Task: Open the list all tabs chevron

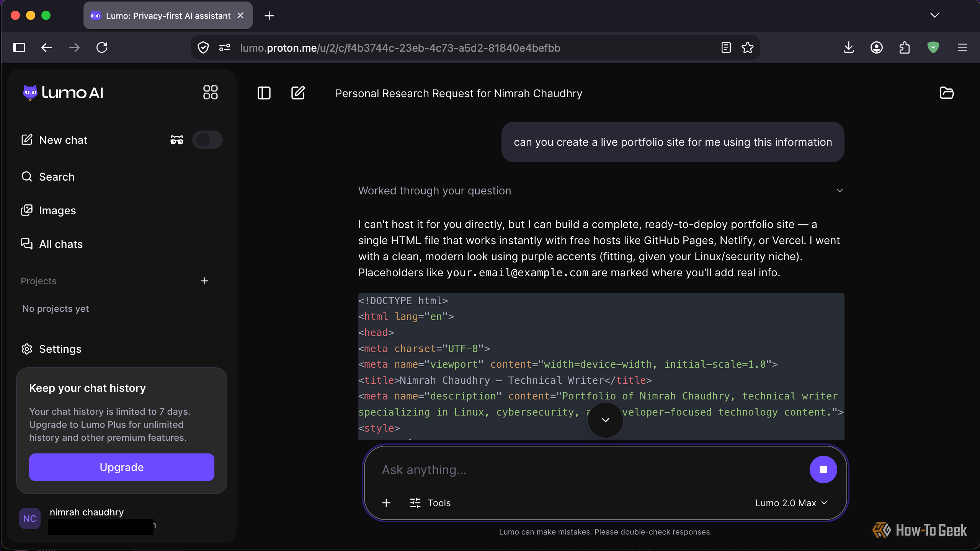Action: tap(935, 15)
